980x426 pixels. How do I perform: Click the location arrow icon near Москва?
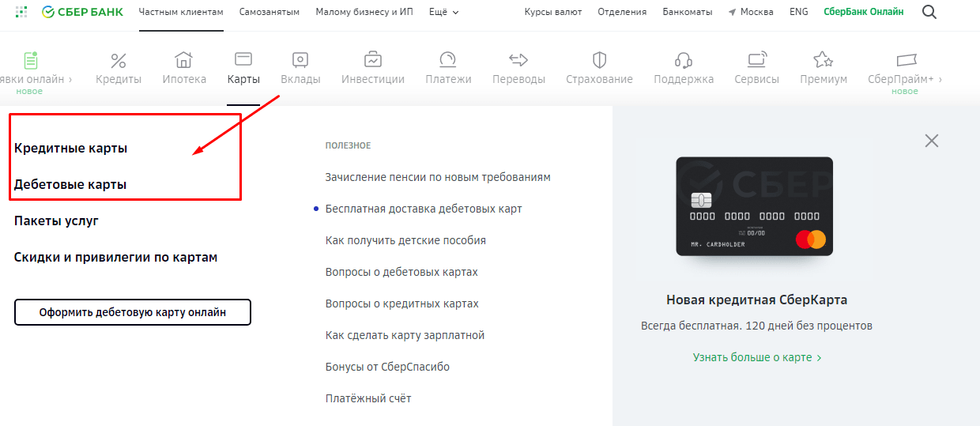click(733, 13)
